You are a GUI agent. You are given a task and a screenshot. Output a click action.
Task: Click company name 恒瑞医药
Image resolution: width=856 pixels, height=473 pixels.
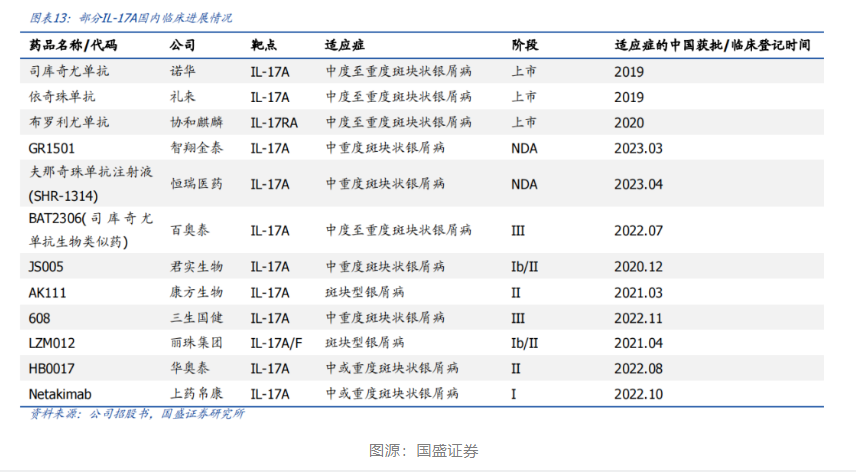pos(196,184)
